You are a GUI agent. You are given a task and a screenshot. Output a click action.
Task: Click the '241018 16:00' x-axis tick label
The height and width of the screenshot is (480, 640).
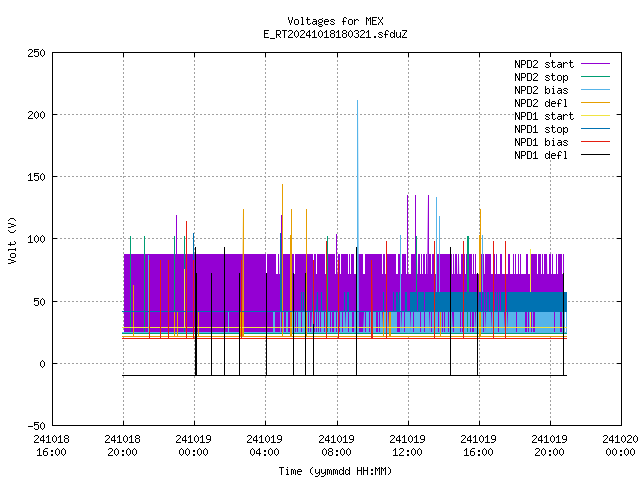[x=51, y=446]
